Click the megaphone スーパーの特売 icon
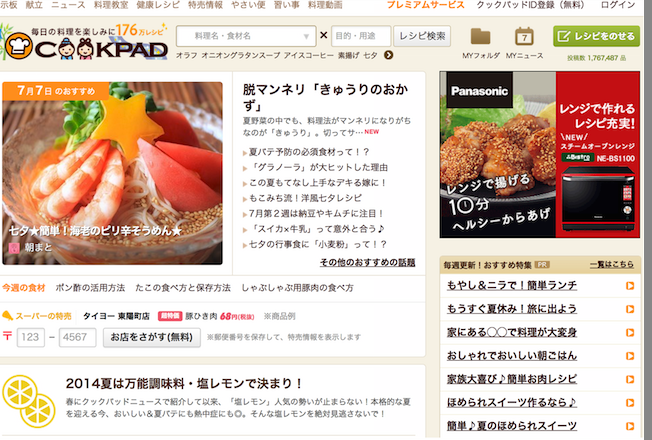652x440 pixels. (7, 316)
